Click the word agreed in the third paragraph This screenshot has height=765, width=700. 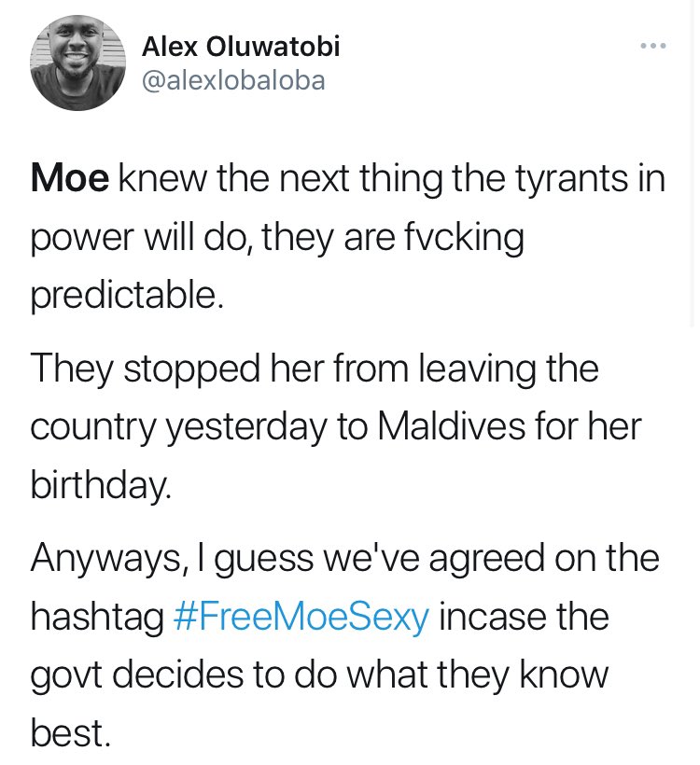(x=486, y=559)
